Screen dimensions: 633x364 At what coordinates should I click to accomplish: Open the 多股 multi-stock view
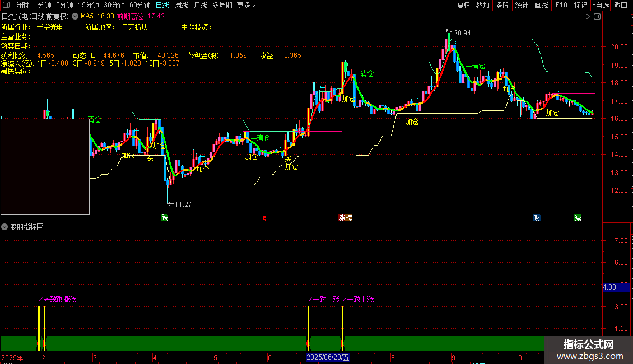point(502,5)
